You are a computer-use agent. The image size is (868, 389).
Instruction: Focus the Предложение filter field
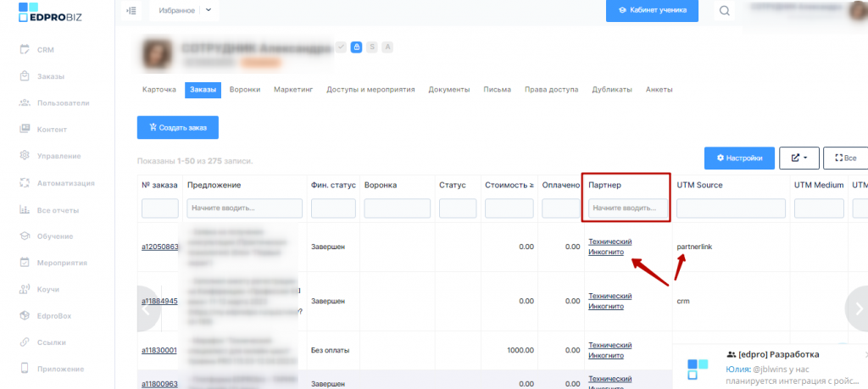245,208
